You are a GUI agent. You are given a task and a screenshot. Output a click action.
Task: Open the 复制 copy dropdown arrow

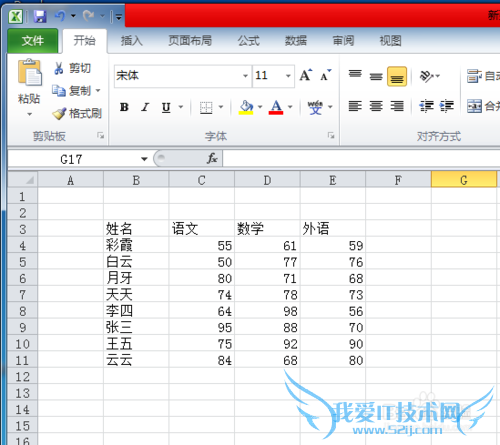point(98,91)
